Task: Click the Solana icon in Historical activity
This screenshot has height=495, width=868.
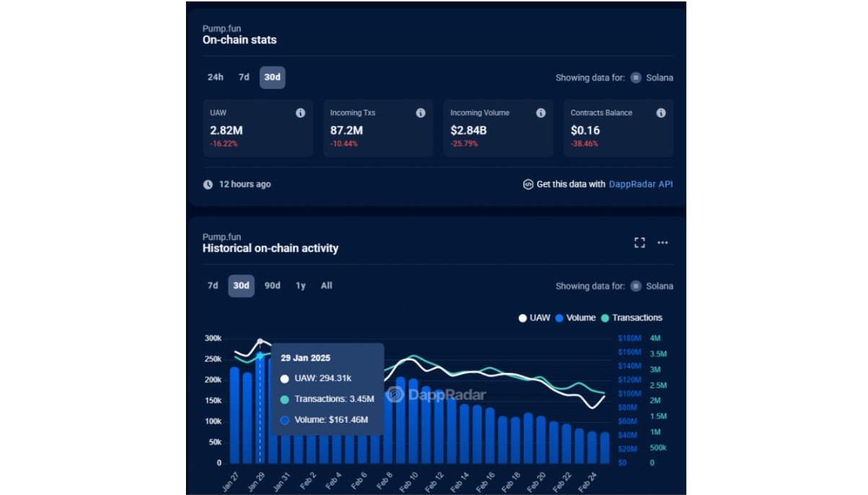Action: tap(636, 286)
